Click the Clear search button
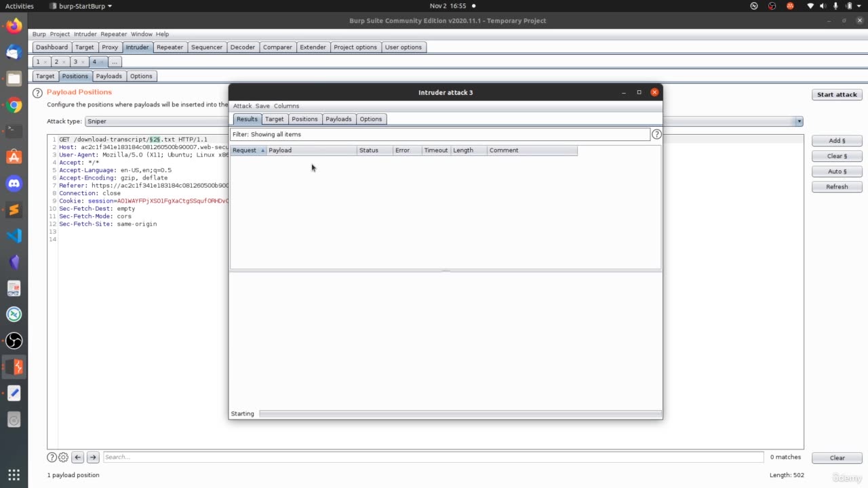 point(837,457)
